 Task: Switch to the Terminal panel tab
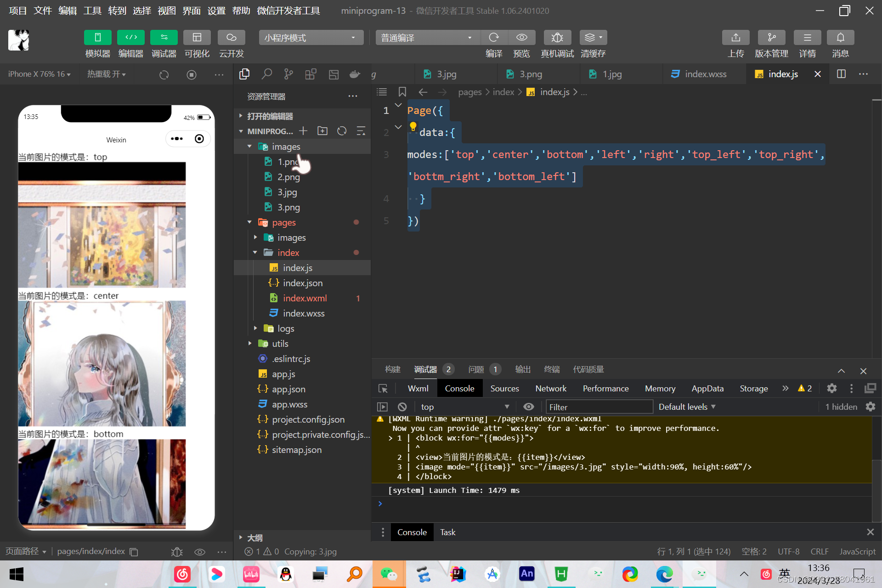[552, 369]
